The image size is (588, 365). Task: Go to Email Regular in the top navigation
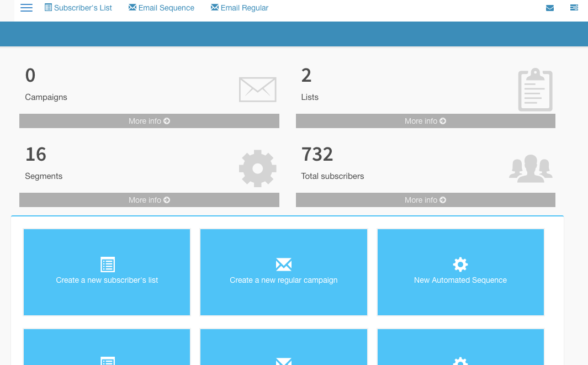[x=240, y=8]
